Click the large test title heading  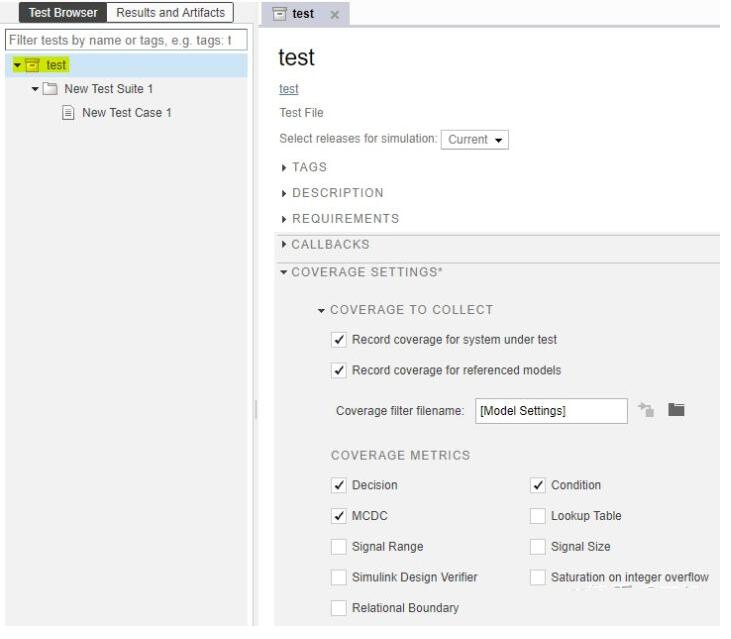coord(297,58)
